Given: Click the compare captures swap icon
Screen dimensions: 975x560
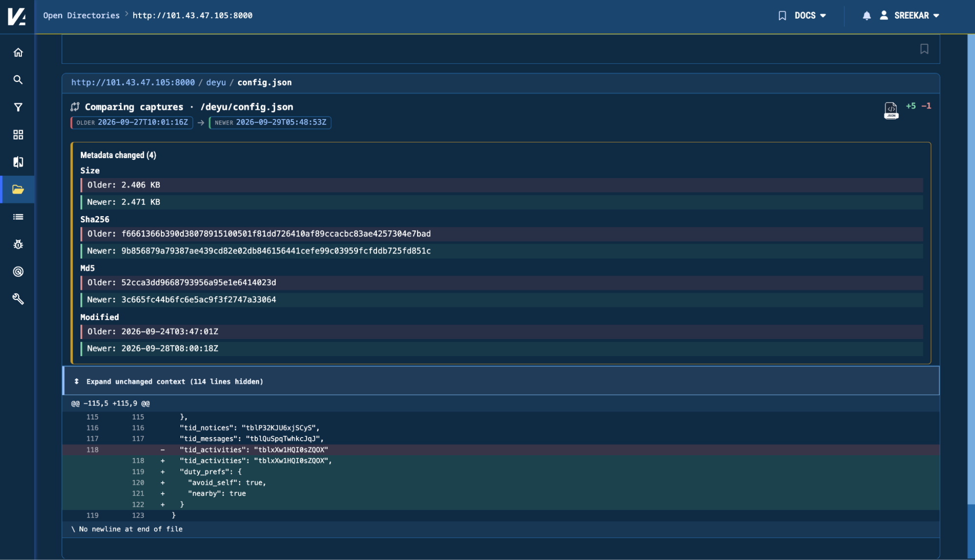Looking at the screenshot, I should tap(75, 107).
